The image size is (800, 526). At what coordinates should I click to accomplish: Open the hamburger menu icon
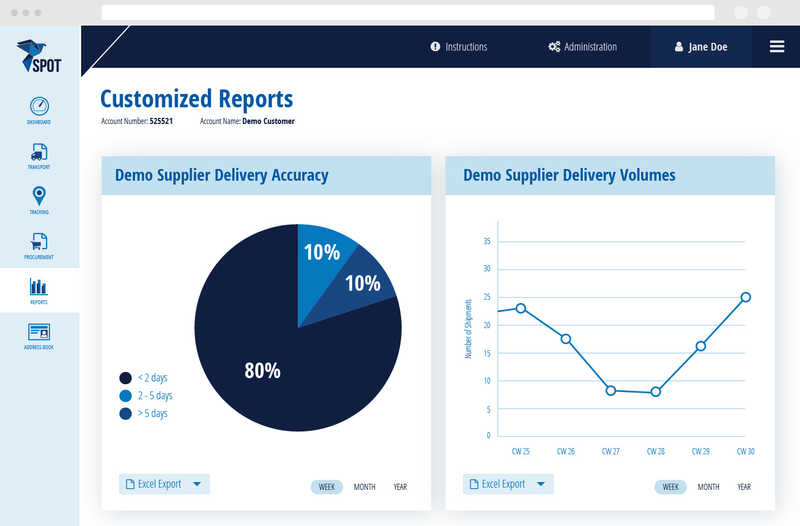pyautogui.click(x=777, y=46)
